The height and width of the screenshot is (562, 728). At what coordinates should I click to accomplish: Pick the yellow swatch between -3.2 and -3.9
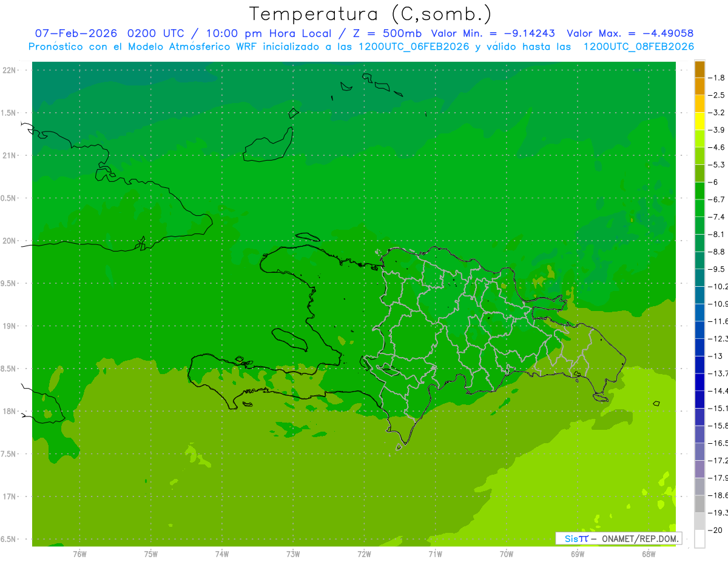point(699,121)
